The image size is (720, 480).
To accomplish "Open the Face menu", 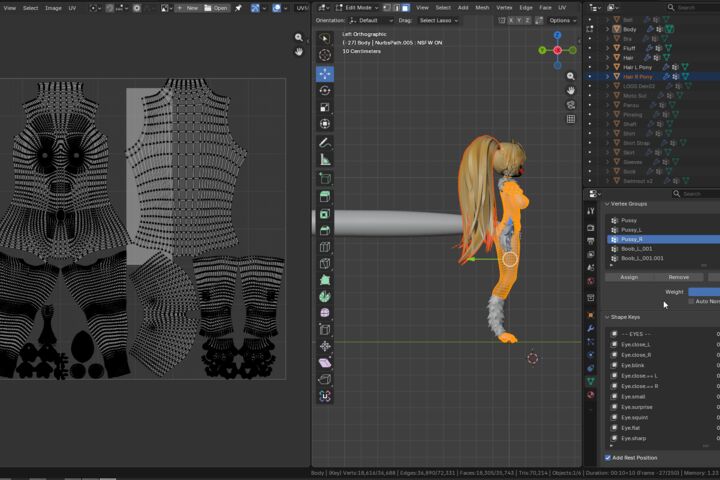I will (545, 8).
